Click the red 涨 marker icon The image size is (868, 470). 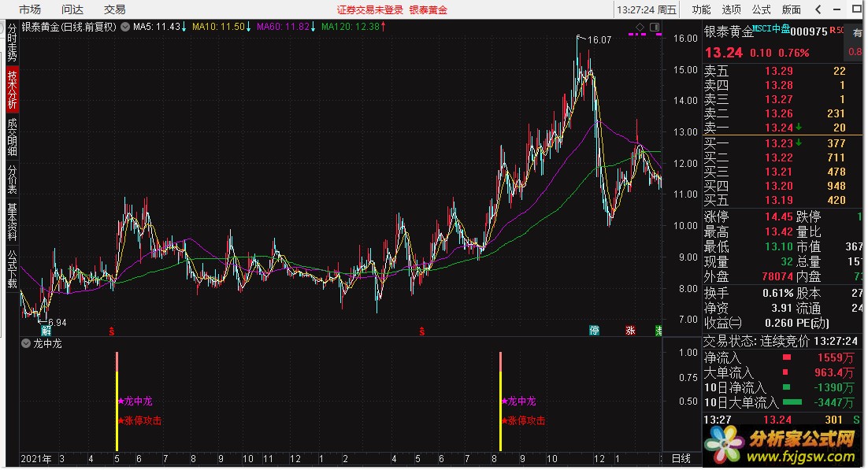[630, 331]
